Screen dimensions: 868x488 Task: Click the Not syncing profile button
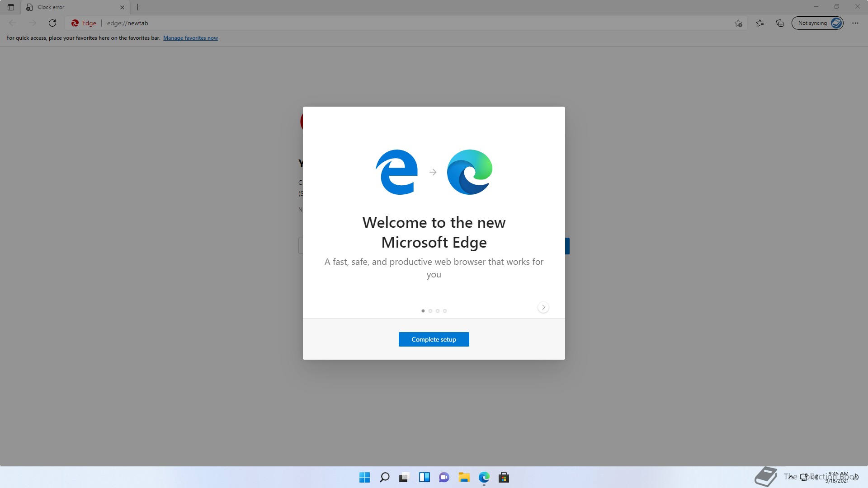pyautogui.click(x=817, y=23)
